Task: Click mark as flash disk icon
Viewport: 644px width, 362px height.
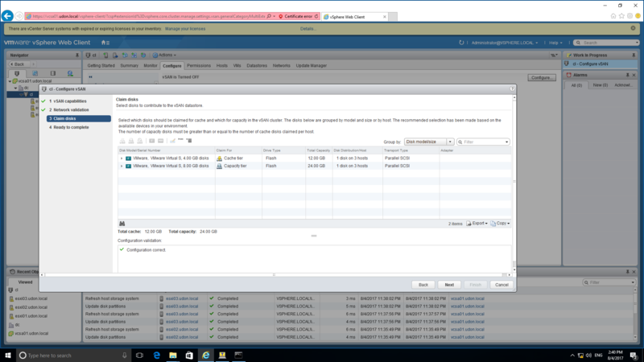Action: (152, 141)
